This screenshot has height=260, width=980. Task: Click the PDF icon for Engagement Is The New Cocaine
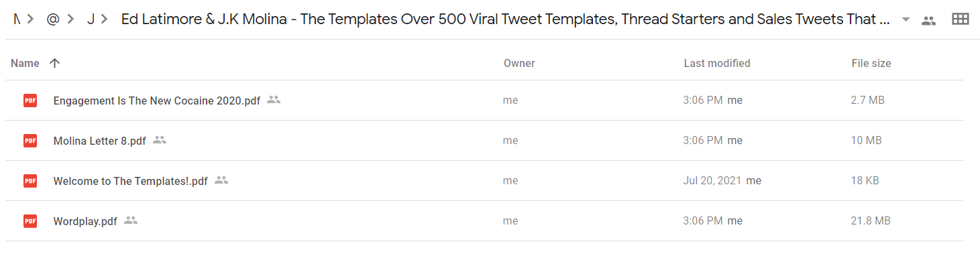coord(30,101)
